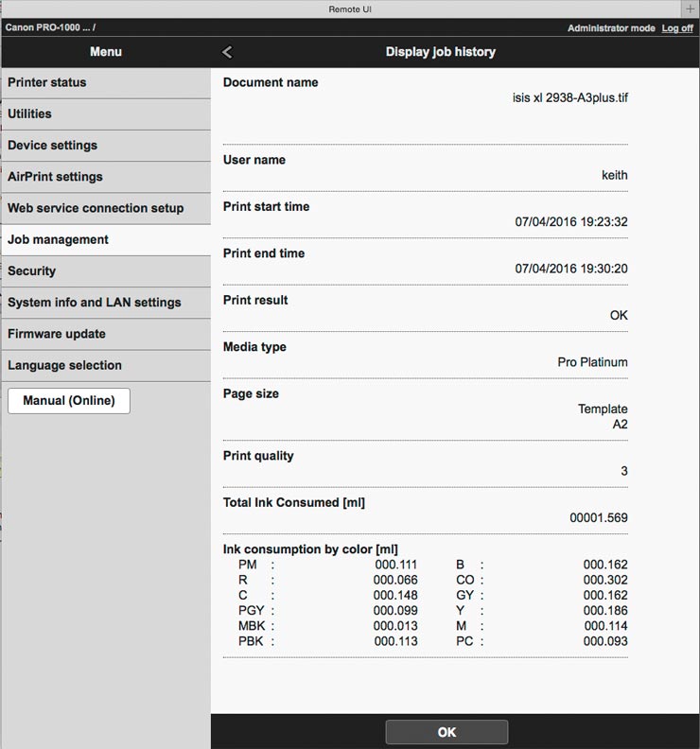The width and height of the screenshot is (700, 749).
Task: Open Printer status menu
Action: point(106,82)
